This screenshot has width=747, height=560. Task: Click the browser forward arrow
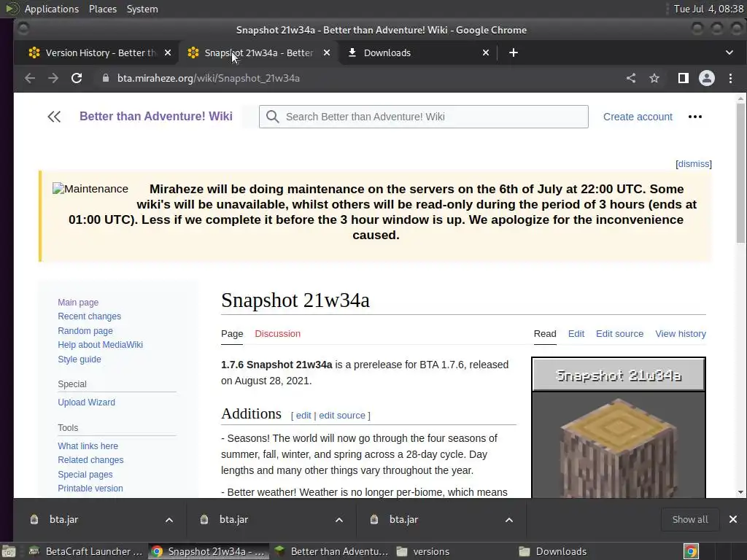pos(53,78)
